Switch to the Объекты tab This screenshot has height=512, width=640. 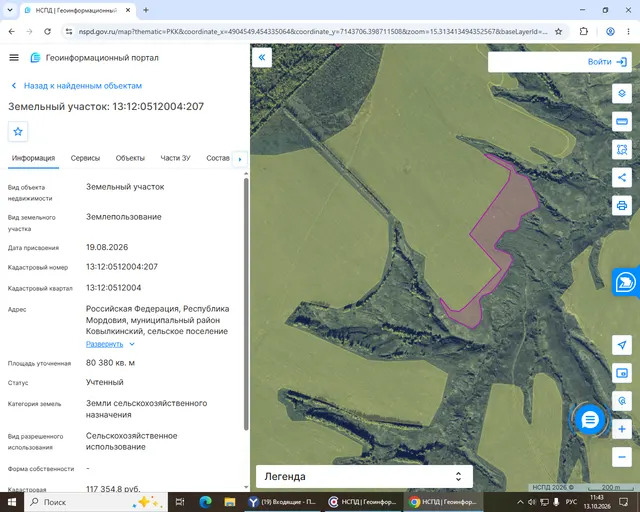130,158
